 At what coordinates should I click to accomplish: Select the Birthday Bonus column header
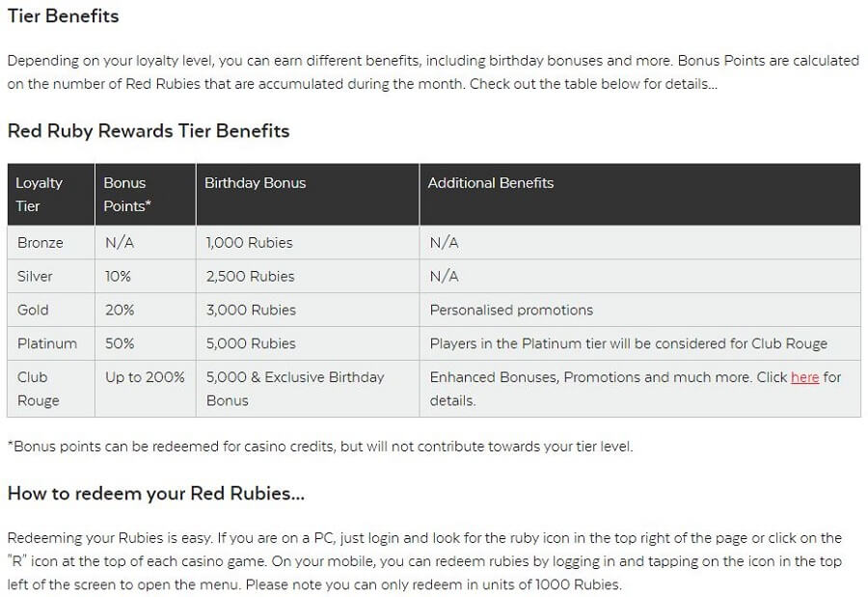[x=308, y=195]
